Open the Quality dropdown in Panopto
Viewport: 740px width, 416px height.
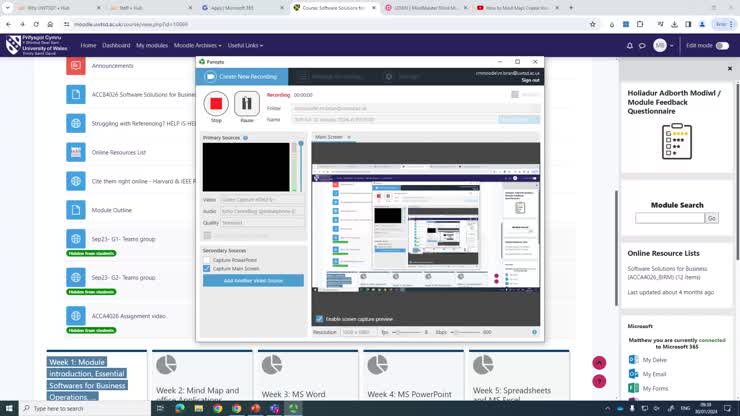(x=261, y=223)
